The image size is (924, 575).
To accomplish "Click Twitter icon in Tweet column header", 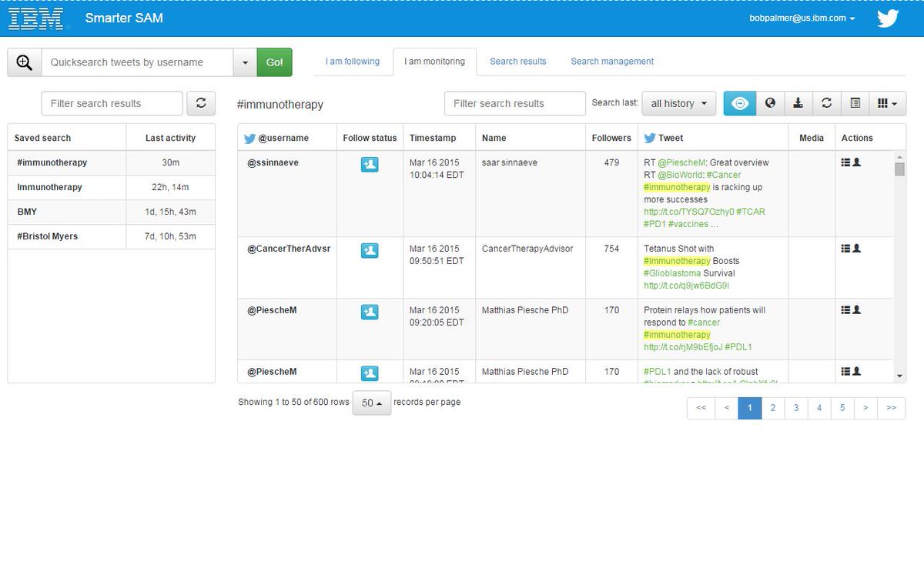I will pyautogui.click(x=650, y=139).
